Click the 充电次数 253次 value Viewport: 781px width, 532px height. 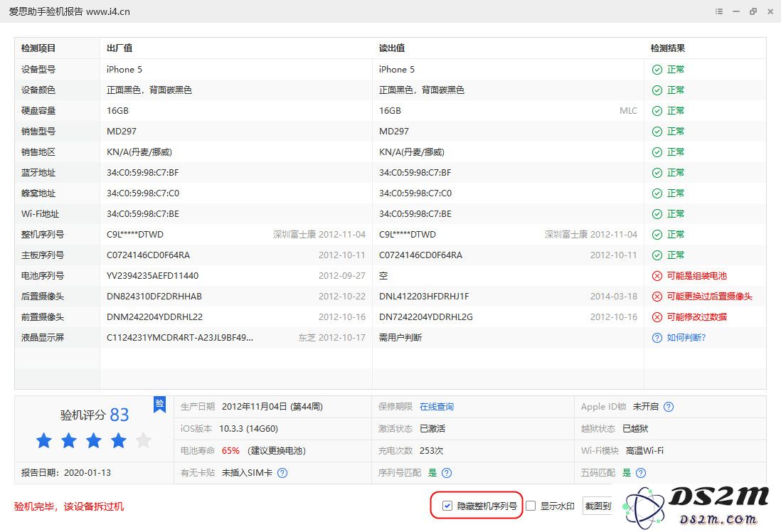pos(431,451)
